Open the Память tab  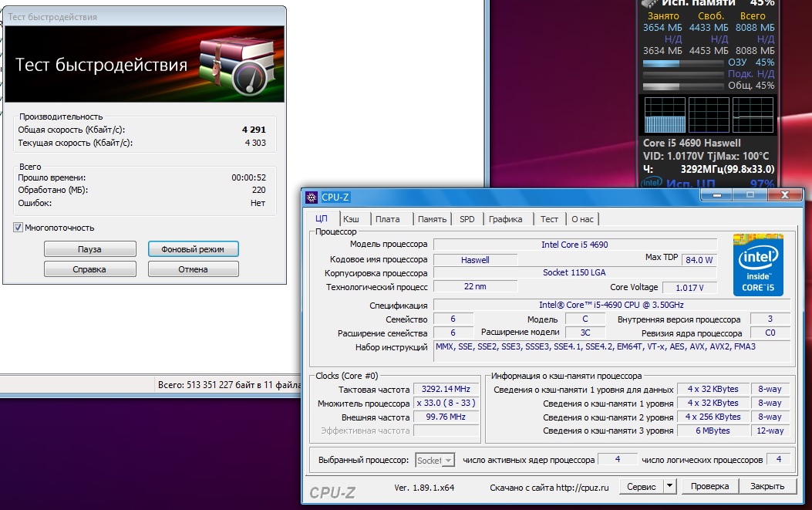click(432, 219)
